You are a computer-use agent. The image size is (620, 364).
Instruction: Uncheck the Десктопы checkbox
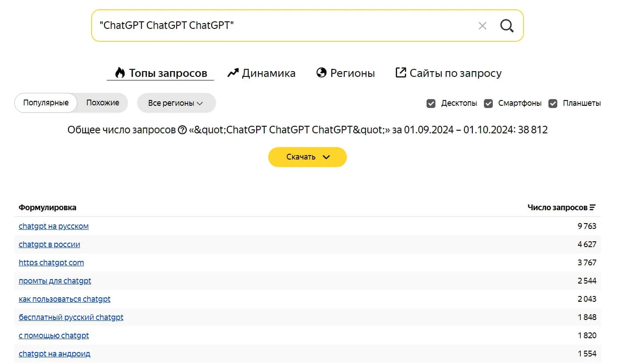[431, 103]
